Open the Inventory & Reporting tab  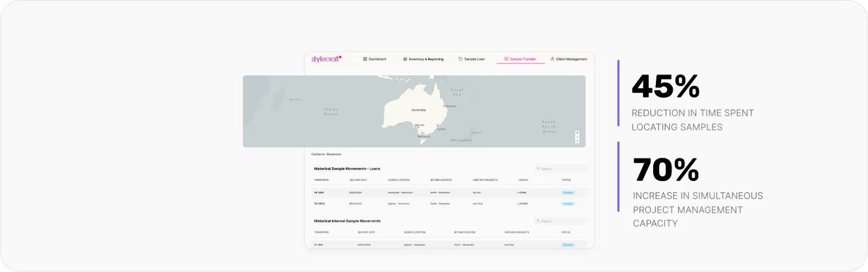click(423, 59)
